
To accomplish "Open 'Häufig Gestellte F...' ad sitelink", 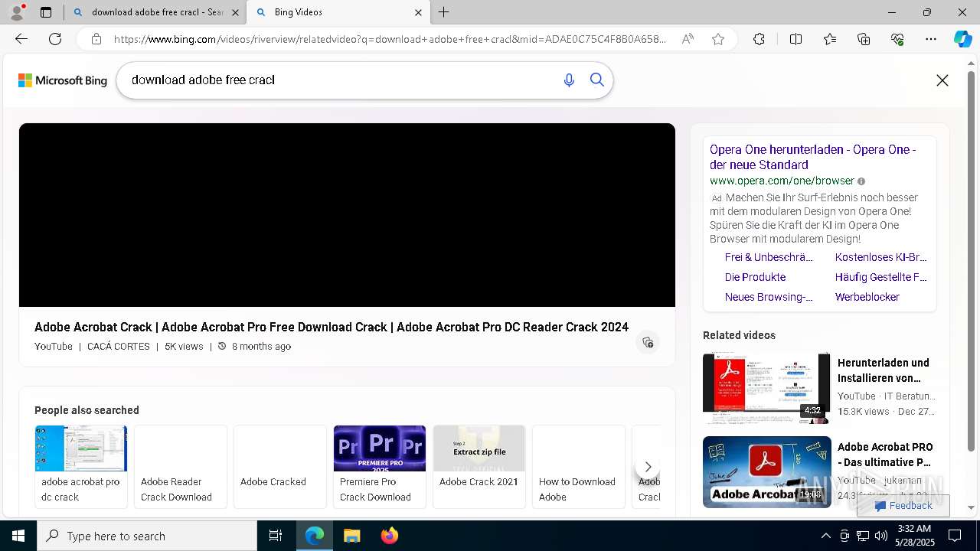I will click(881, 277).
